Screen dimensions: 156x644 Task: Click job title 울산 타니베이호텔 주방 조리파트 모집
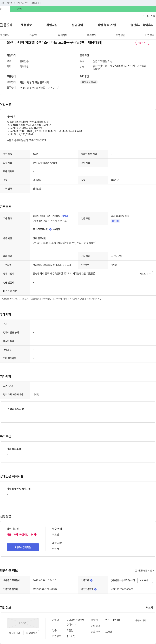[x=54, y=43]
